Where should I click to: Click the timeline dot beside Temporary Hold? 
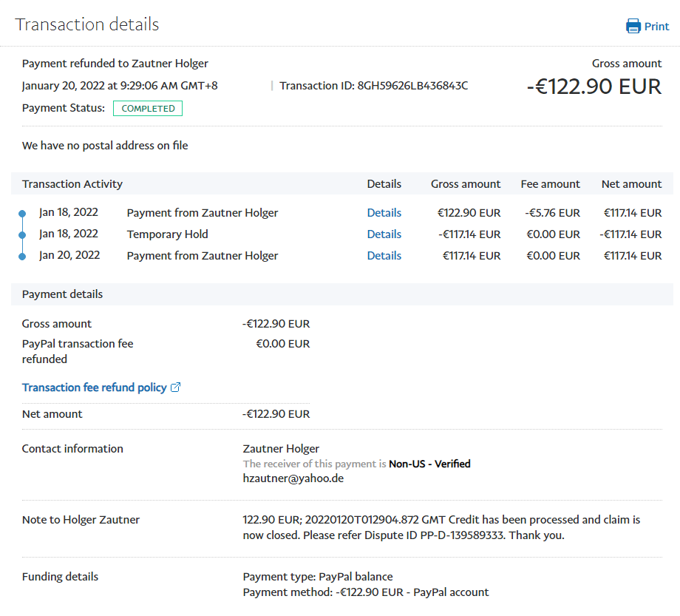[22, 235]
